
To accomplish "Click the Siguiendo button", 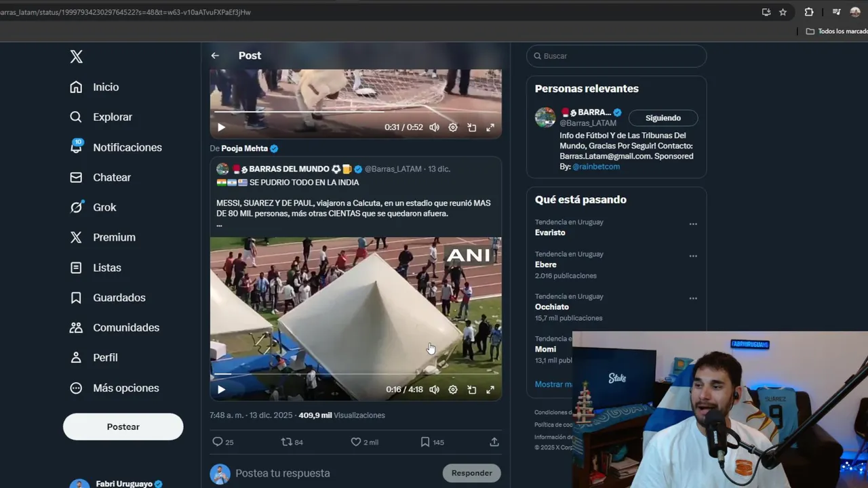I will 663,118.
